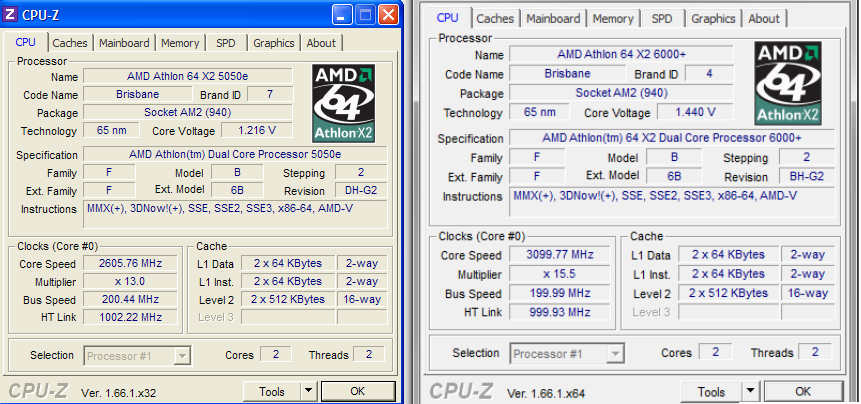The image size is (861, 404).
Task: Click OK button in left CPU-Z window
Action: tap(357, 391)
